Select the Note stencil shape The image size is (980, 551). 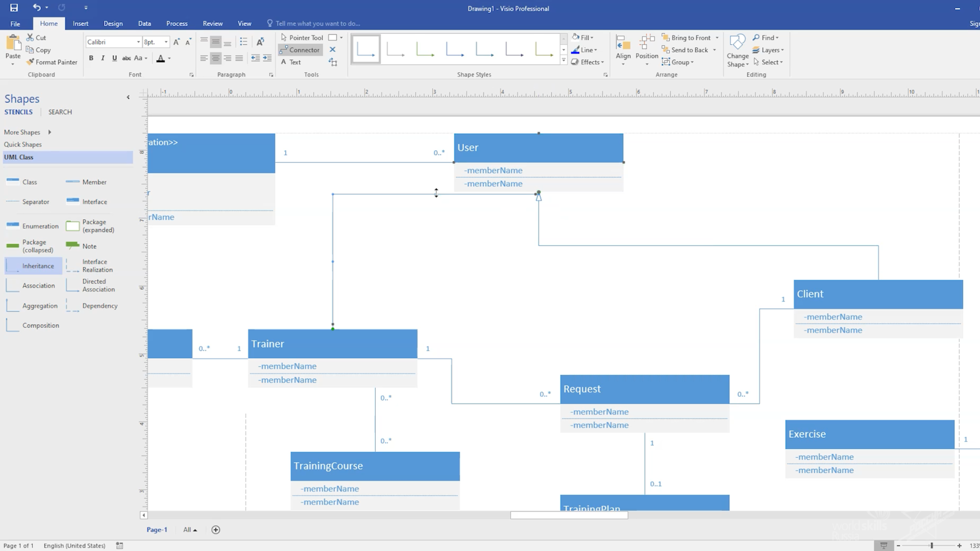[82, 246]
